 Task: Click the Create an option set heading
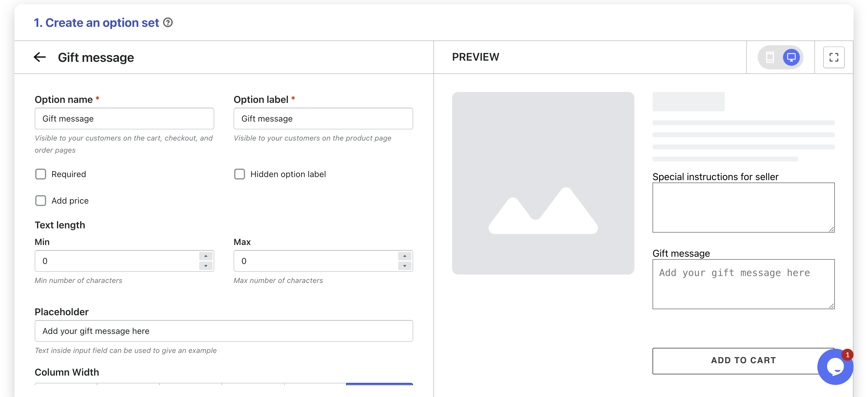pyautogui.click(x=96, y=23)
